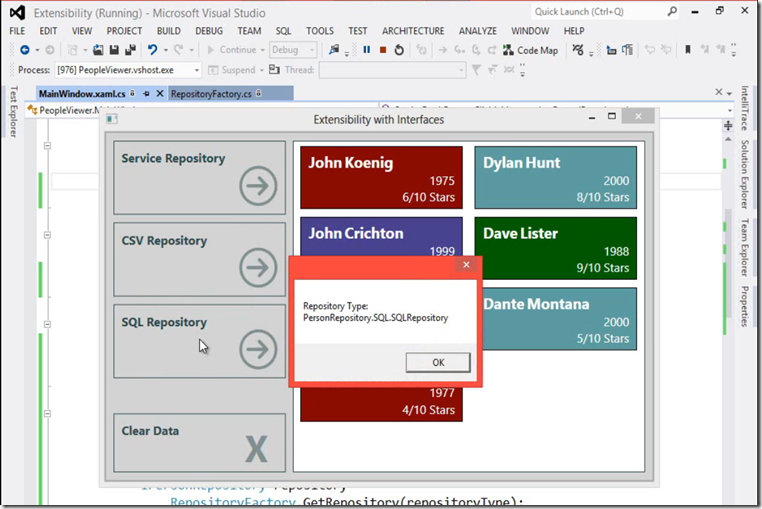Select the MainWindow.xaml.cs tab
The height and width of the screenshot is (509, 762).
pyautogui.click(x=82, y=94)
